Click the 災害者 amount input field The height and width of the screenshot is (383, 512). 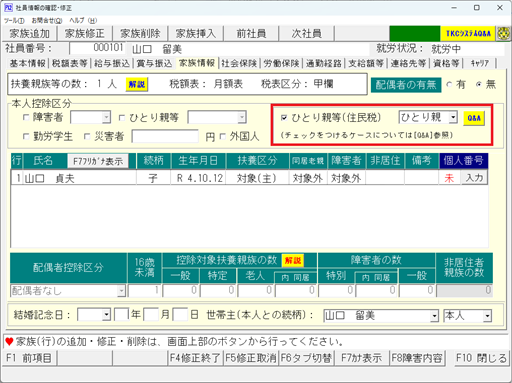[x=165, y=136]
